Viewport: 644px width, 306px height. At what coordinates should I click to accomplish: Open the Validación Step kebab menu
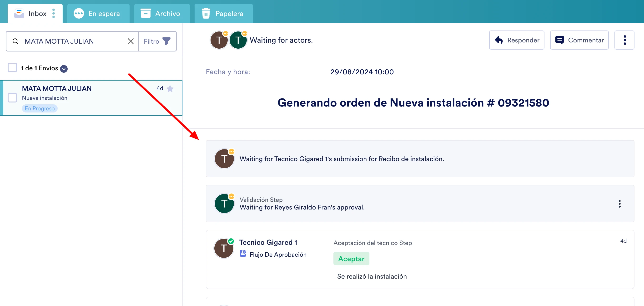pos(620,204)
